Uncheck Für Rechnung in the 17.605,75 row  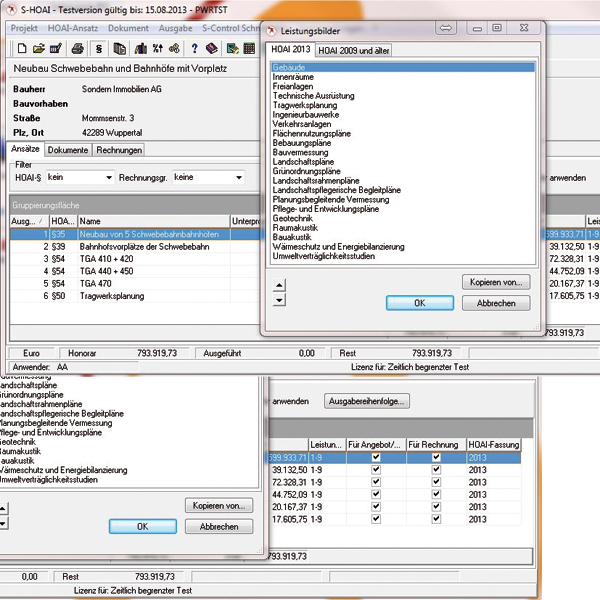coord(436,520)
